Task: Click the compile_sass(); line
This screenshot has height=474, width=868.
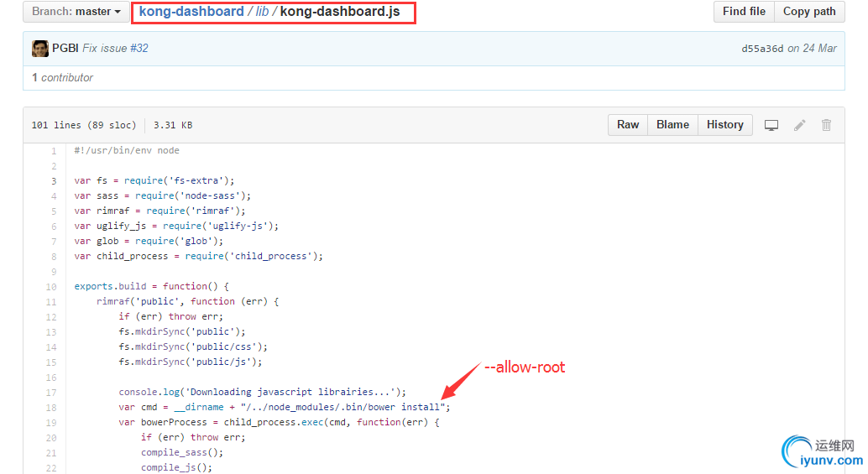Action: 182,452
